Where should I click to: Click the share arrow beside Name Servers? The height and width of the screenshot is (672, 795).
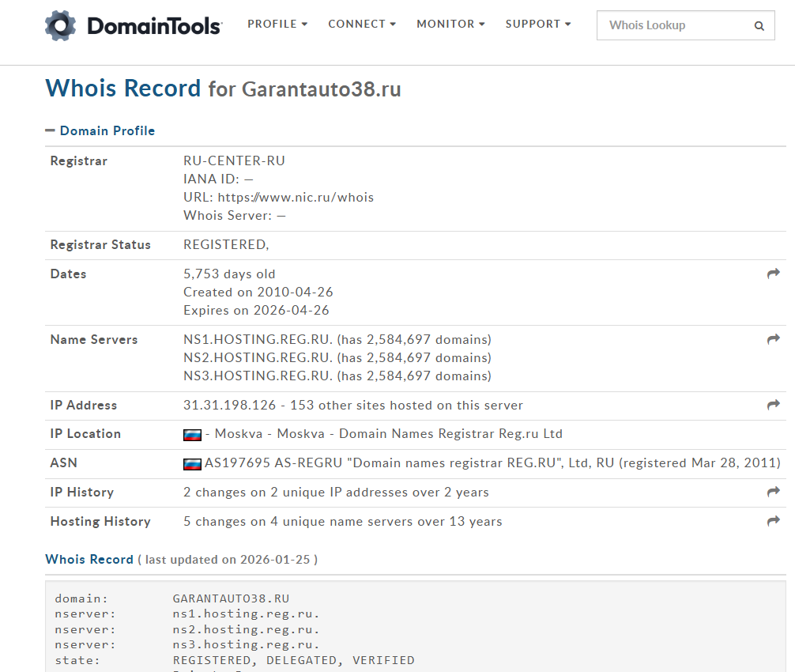pyautogui.click(x=773, y=339)
